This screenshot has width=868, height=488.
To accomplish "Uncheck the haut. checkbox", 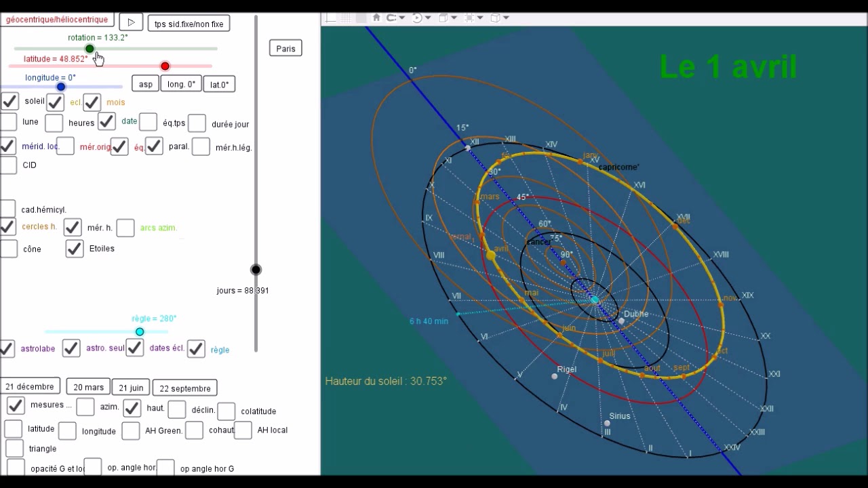I will click(132, 408).
